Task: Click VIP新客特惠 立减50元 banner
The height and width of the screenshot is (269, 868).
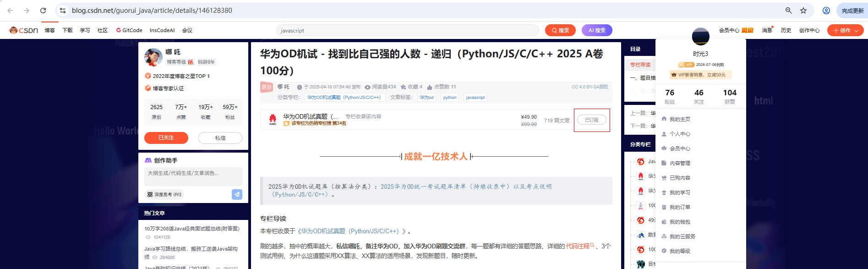Action: tap(700, 75)
